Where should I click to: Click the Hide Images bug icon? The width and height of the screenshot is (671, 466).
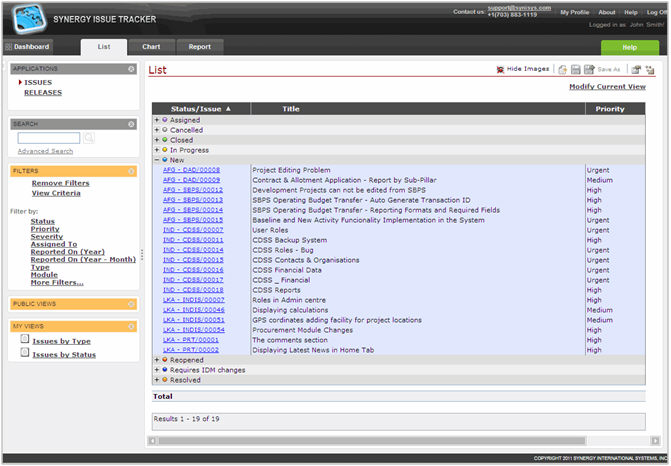pyautogui.click(x=500, y=69)
